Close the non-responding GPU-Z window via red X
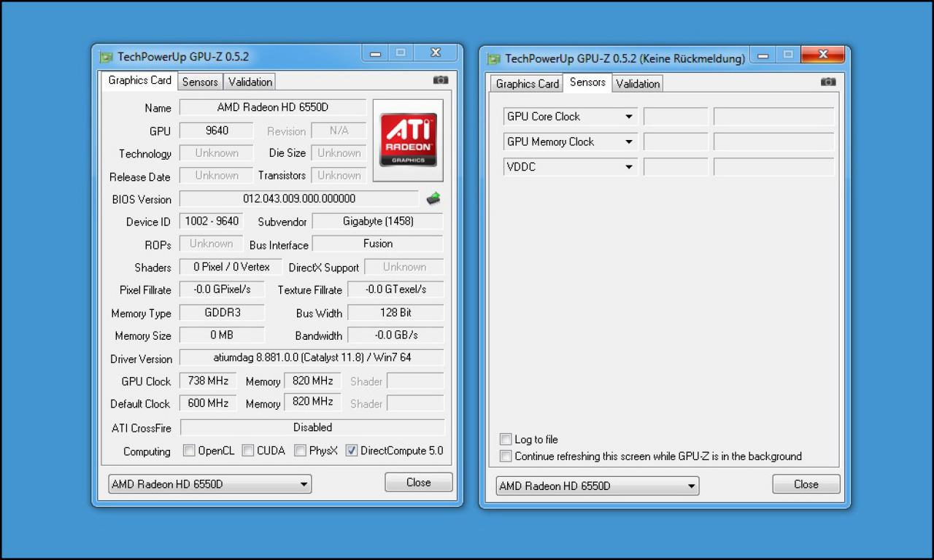934x560 pixels. pyautogui.click(x=822, y=55)
